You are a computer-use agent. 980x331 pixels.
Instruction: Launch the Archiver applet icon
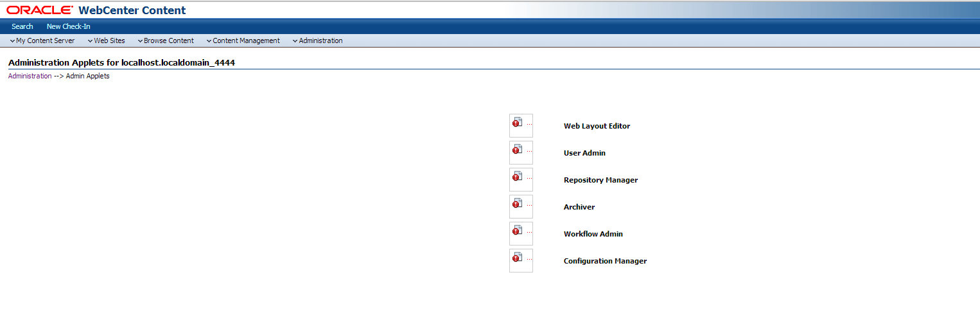pos(521,207)
